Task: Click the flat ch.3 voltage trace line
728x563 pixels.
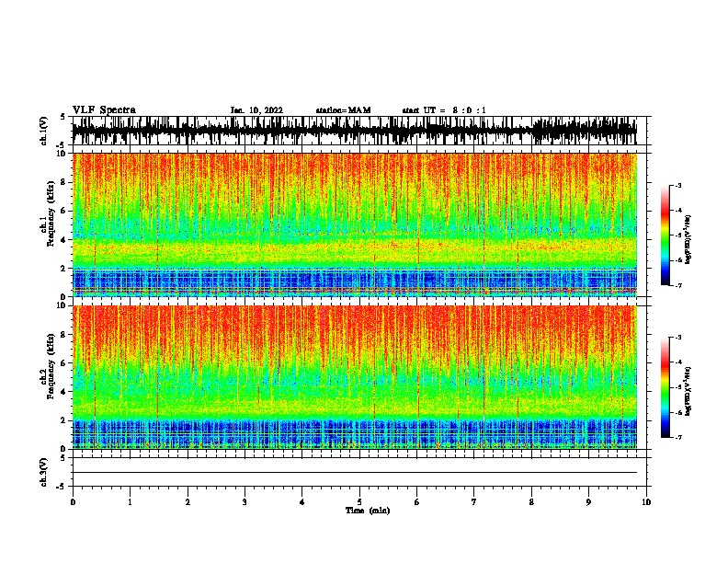Action: 355,473
